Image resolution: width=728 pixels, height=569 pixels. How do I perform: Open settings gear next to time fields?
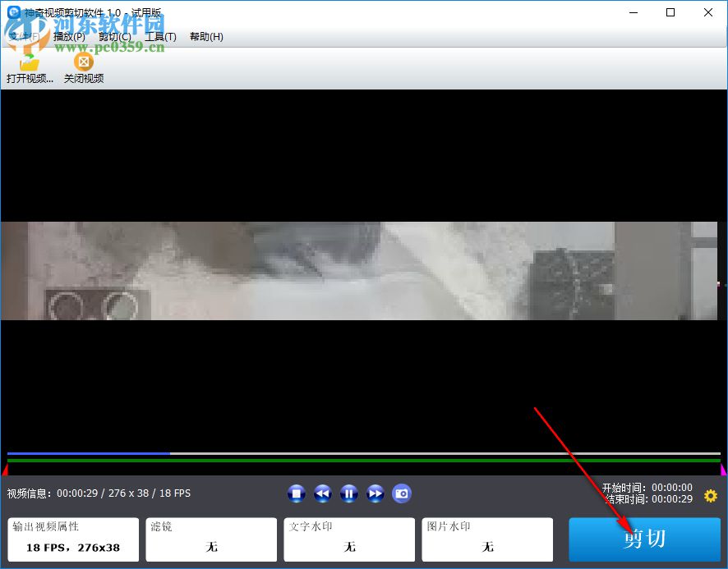coord(711,496)
